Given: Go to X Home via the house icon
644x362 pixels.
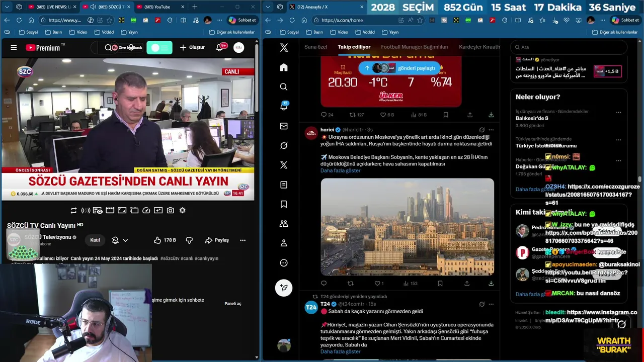Looking at the screenshot, I should coord(284,67).
